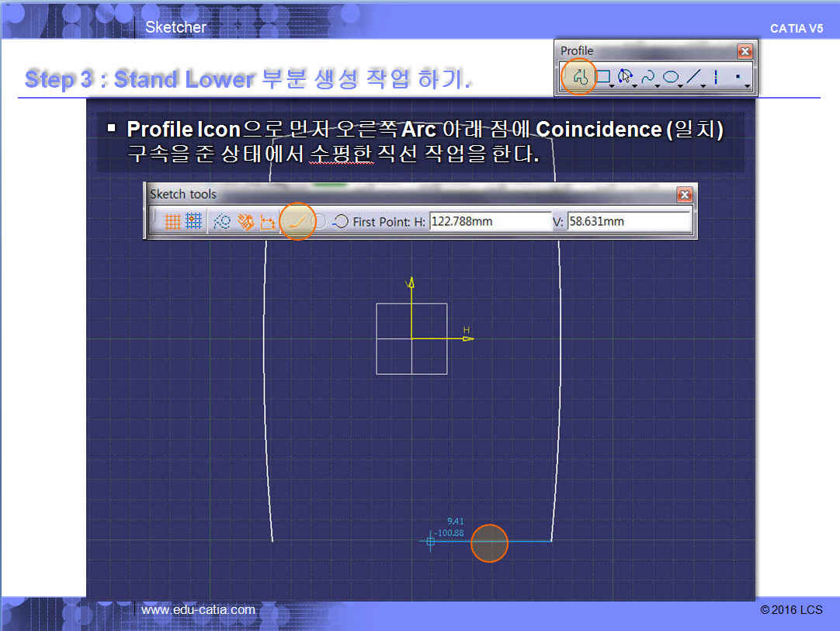Select the Ellipse tool
The height and width of the screenshot is (631, 840).
click(671, 77)
